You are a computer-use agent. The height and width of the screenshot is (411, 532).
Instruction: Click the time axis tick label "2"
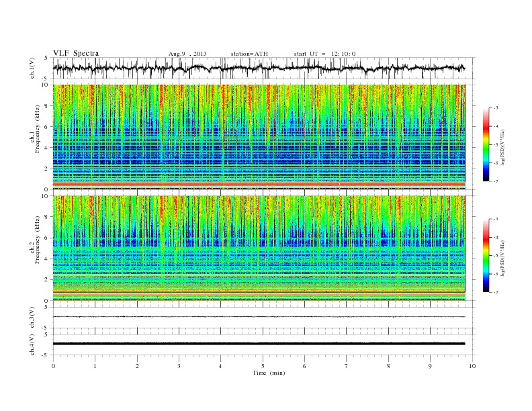(x=137, y=366)
